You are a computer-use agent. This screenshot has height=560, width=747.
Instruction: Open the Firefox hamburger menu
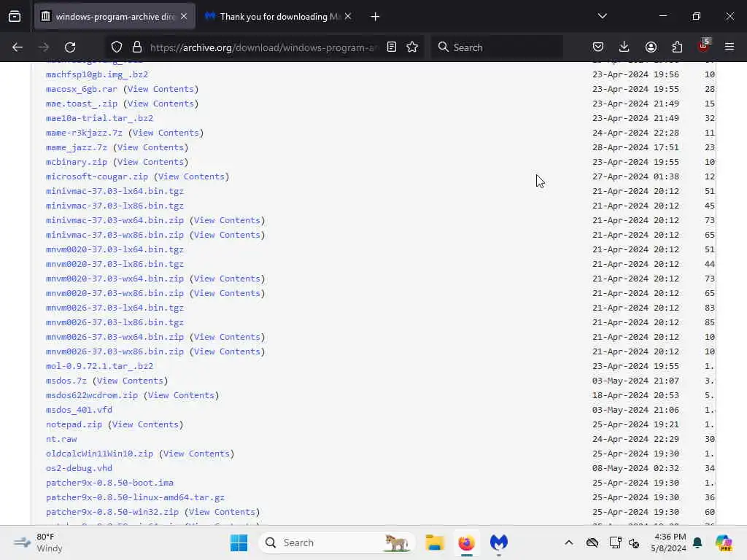click(x=729, y=47)
